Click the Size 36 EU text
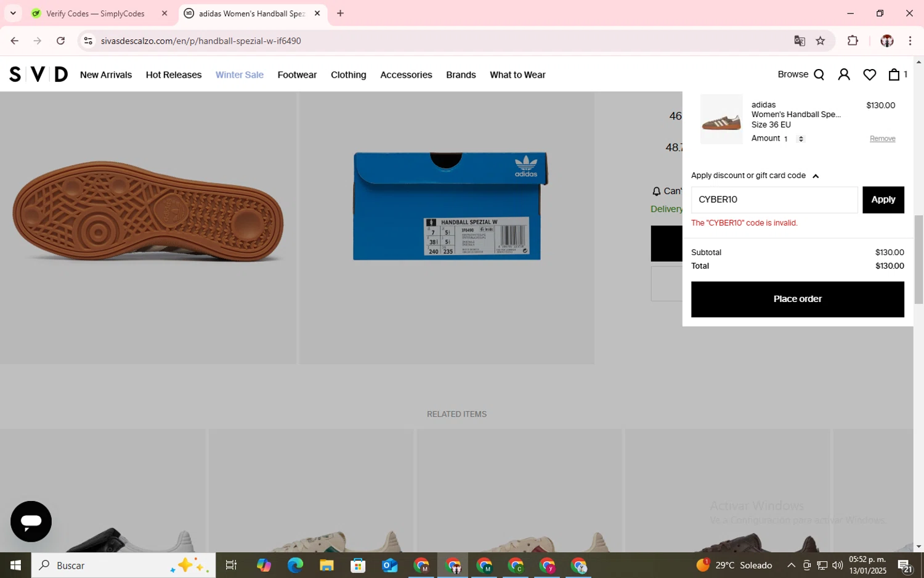 (771, 124)
